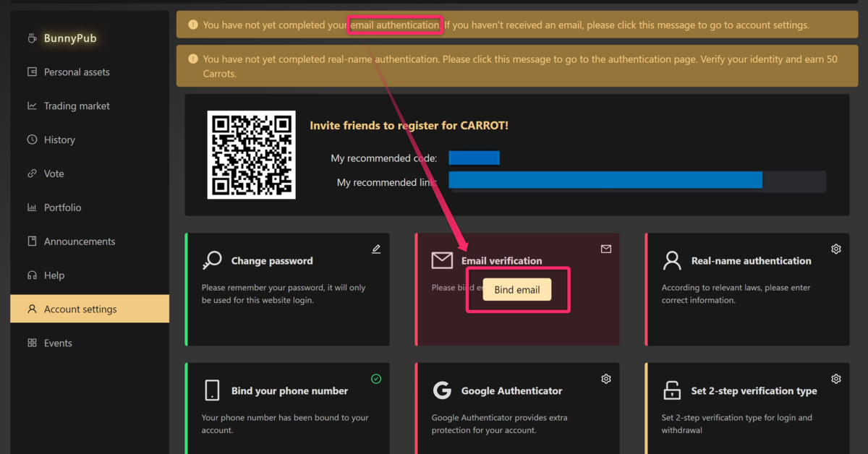Click the gear icon on Set 2-step verification card
Screen dimensions: 868x454
pos(836,379)
